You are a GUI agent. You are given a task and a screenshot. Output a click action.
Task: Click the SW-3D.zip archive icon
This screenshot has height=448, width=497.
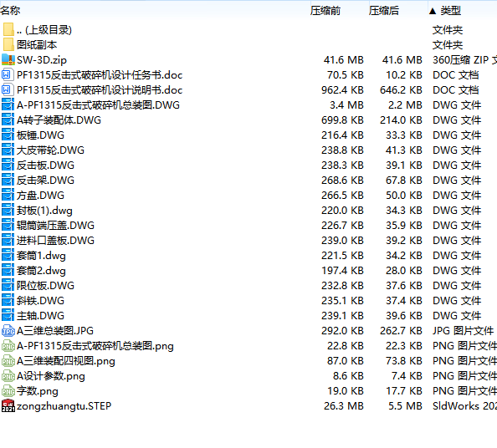[8, 59]
